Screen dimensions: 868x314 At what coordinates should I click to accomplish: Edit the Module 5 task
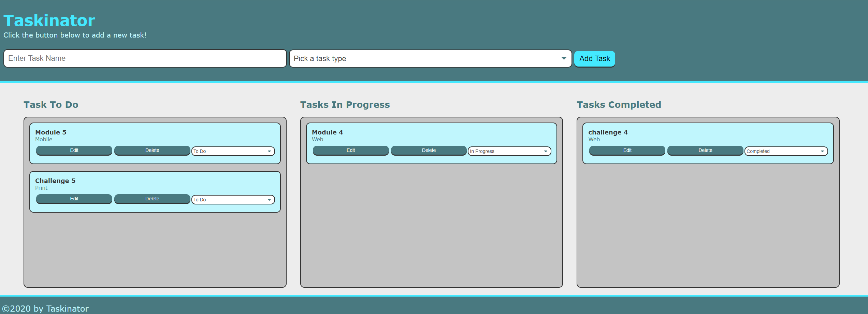[x=74, y=151]
